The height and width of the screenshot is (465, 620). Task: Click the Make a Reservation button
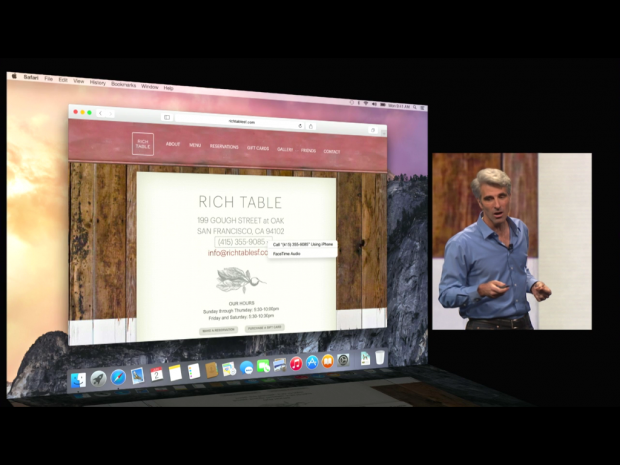coord(218,330)
